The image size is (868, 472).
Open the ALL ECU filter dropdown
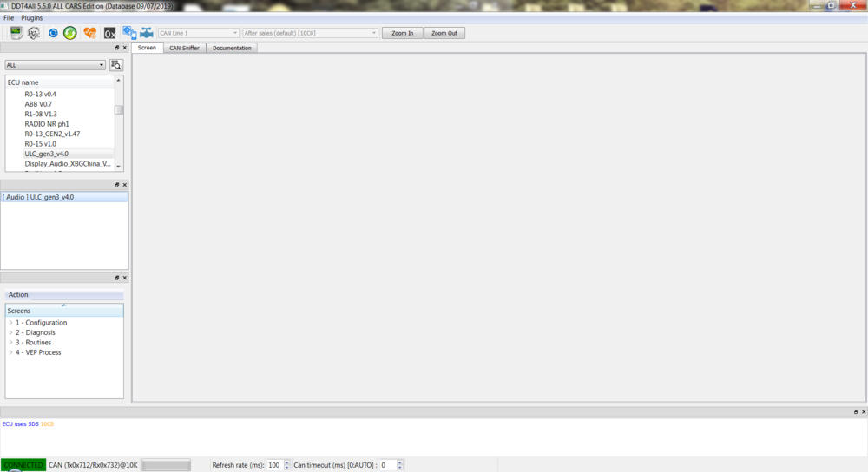pyautogui.click(x=55, y=65)
